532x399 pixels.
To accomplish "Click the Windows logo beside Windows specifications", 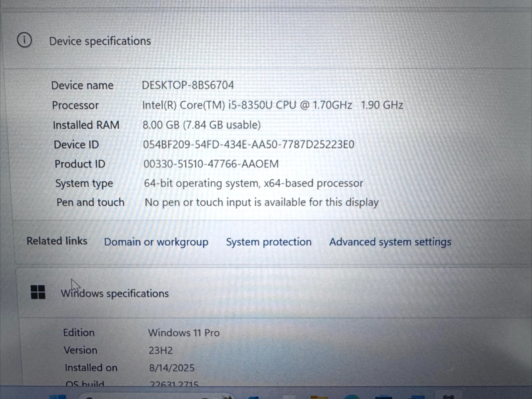I will tap(38, 292).
